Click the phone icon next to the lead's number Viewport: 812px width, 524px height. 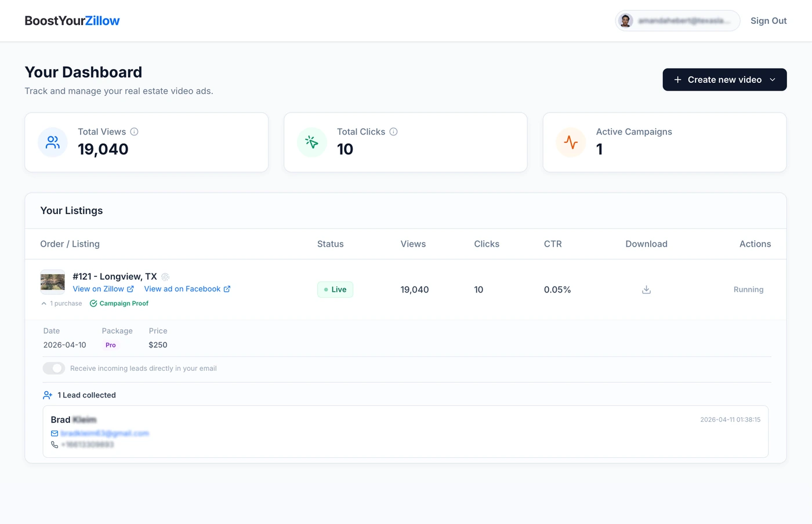(x=54, y=445)
